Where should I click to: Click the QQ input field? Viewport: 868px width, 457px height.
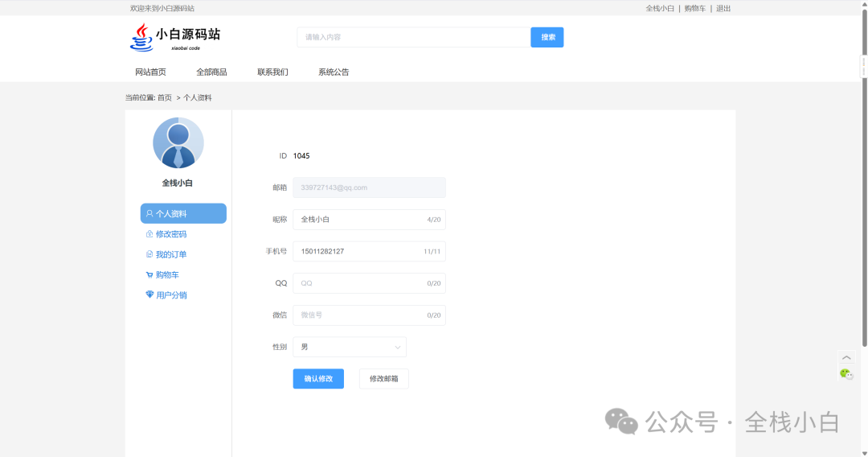click(x=369, y=283)
